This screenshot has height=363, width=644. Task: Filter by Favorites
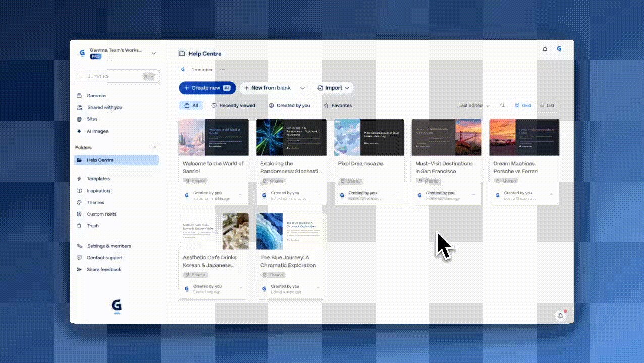pos(338,106)
